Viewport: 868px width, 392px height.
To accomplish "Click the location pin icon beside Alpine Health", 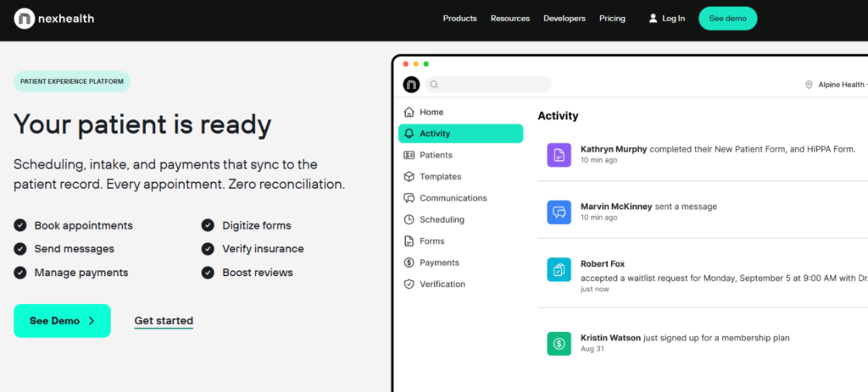I will (x=809, y=85).
